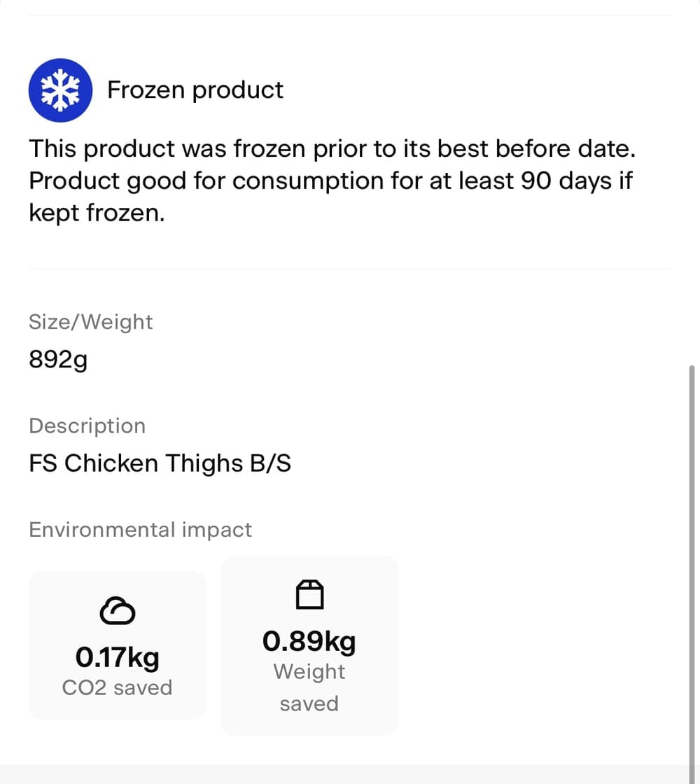Select the frozen product explanation paragraph

(x=331, y=180)
